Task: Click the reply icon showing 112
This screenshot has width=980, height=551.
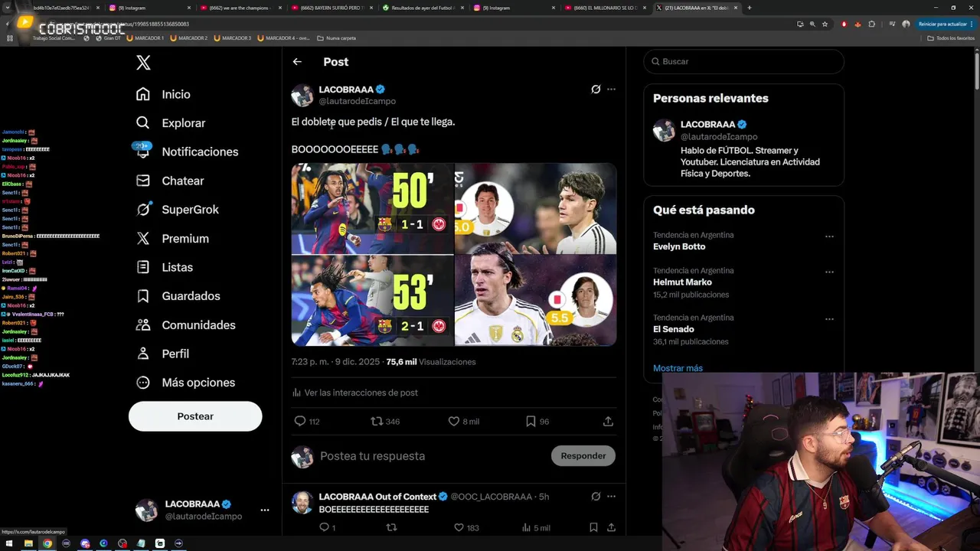Action: [x=307, y=422]
